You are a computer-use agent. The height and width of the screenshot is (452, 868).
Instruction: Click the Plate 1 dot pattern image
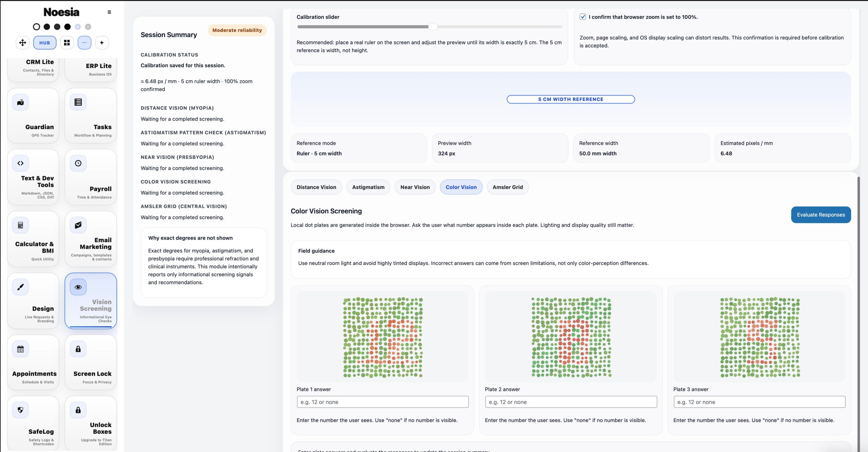383,337
